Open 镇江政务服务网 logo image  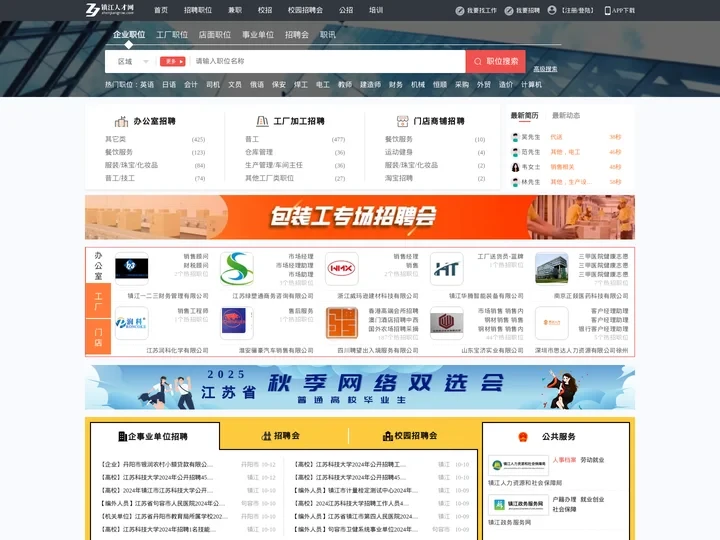click(x=518, y=505)
